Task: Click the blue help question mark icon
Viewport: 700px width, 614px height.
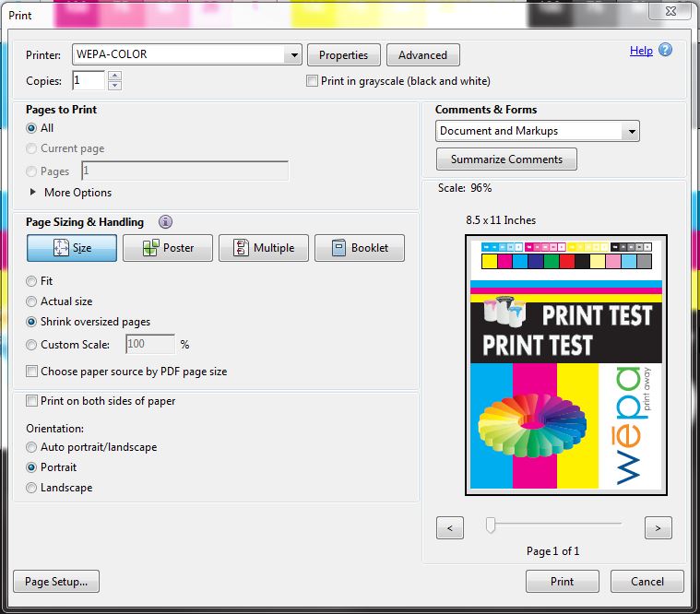Action: [x=665, y=51]
